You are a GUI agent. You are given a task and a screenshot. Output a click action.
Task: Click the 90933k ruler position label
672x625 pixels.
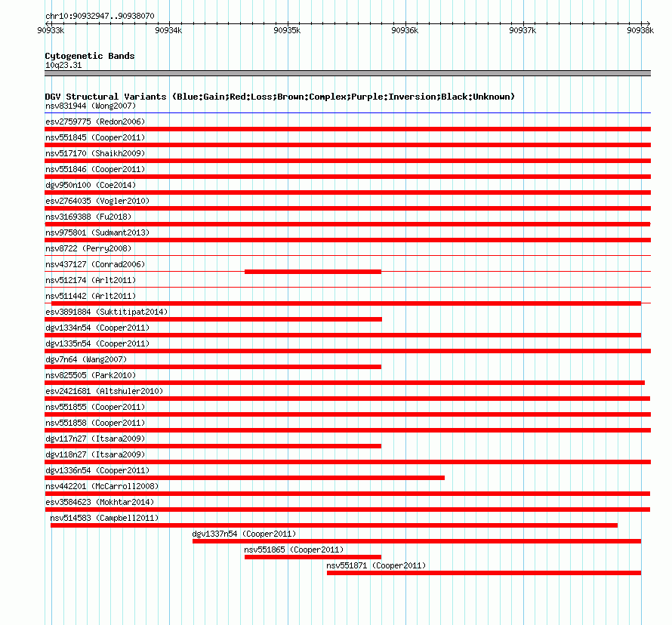51,30
